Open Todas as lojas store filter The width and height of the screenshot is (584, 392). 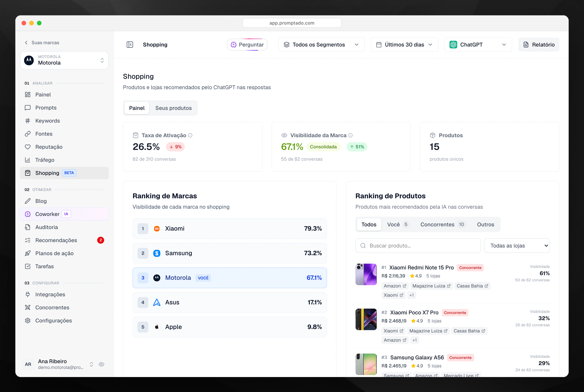tap(517, 246)
